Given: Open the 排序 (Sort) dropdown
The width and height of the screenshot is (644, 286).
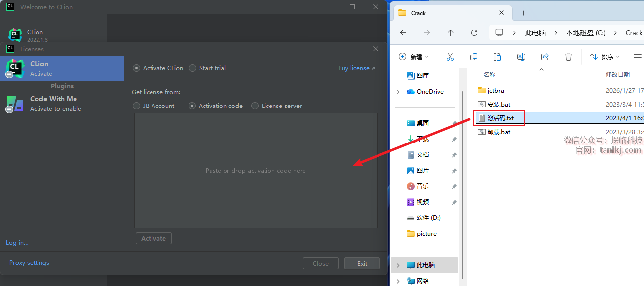Looking at the screenshot, I should click(x=605, y=57).
